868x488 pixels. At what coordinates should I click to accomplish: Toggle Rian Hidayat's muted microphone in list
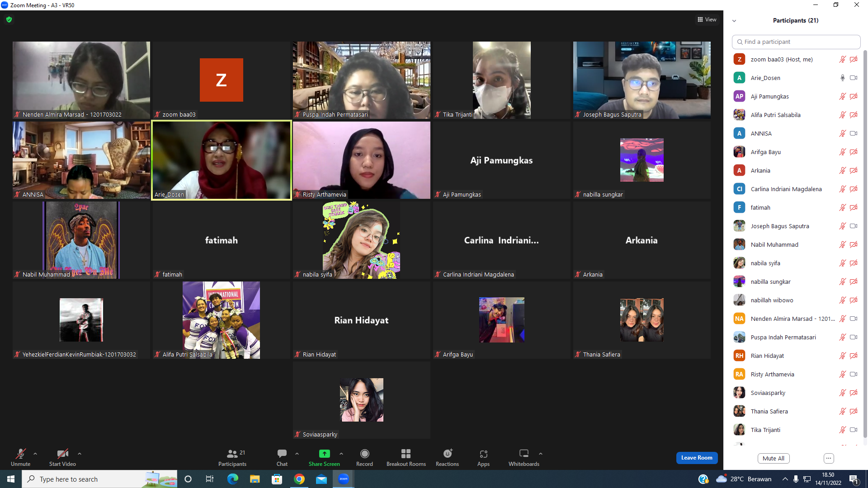coord(843,356)
